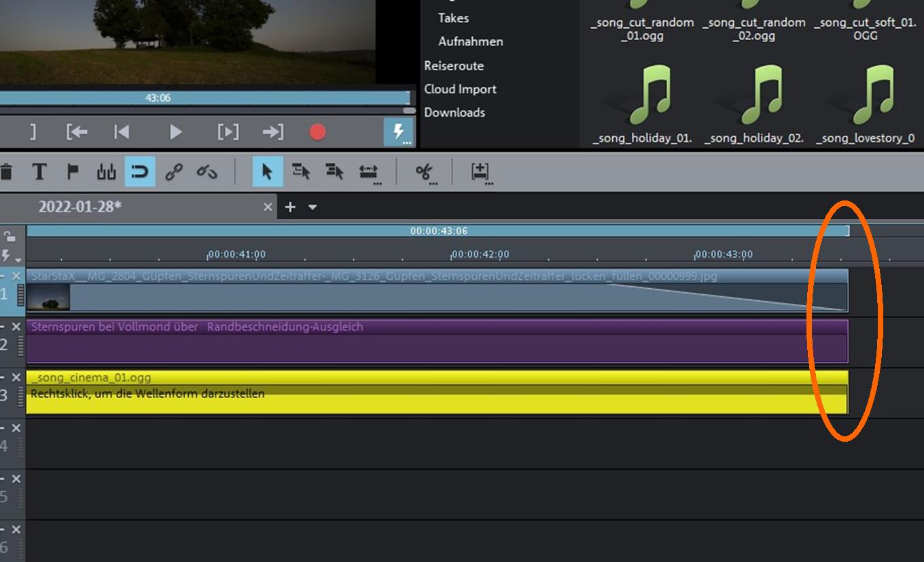Set a chapter marker with the flag icon
The width and height of the screenshot is (924, 562).
tap(73, 172)
